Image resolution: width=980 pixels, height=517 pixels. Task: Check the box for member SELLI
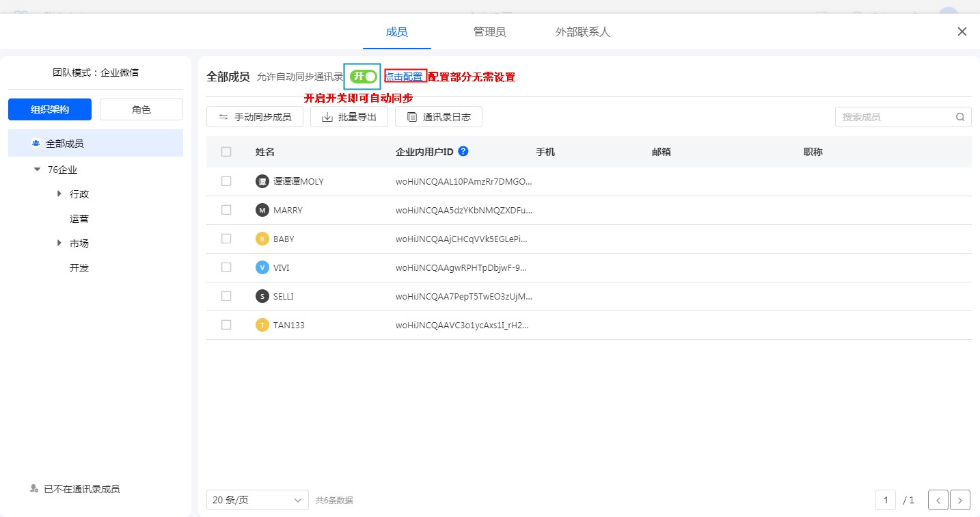click(x=226, y=296)
